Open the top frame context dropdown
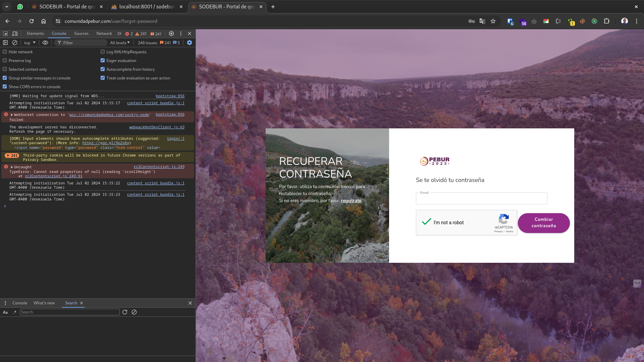 (29, 43)
